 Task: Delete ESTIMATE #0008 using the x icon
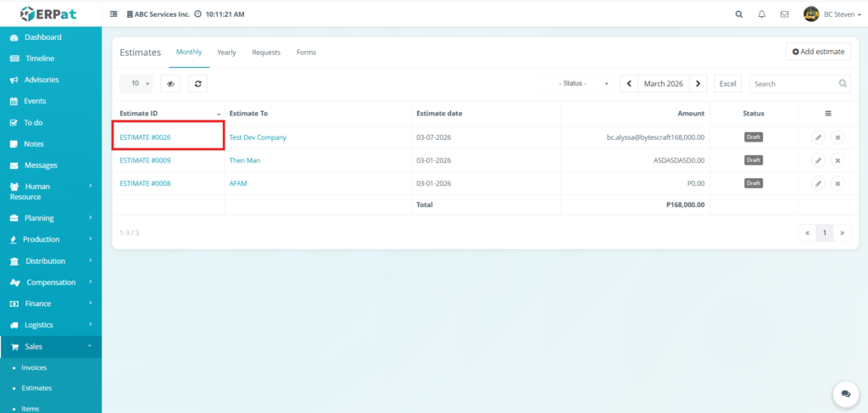point(837,183)
